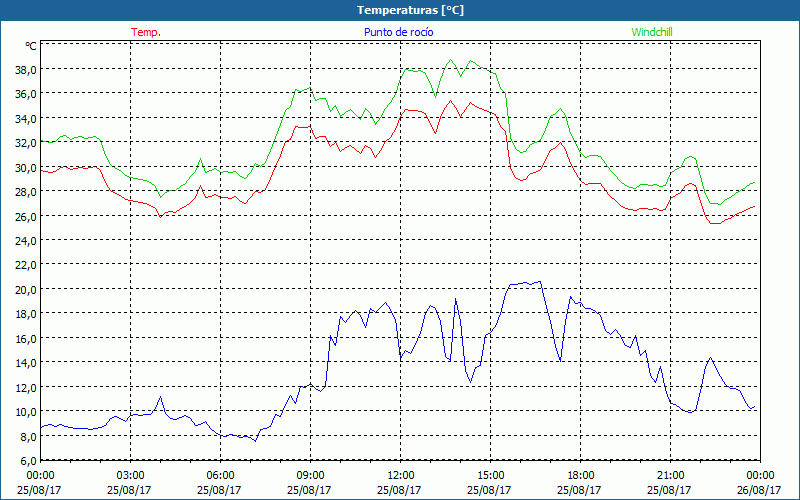Click the 28,0 y-axis value
Image resolution: width=800 pixels, height=500 pixels.
point(26,192)
